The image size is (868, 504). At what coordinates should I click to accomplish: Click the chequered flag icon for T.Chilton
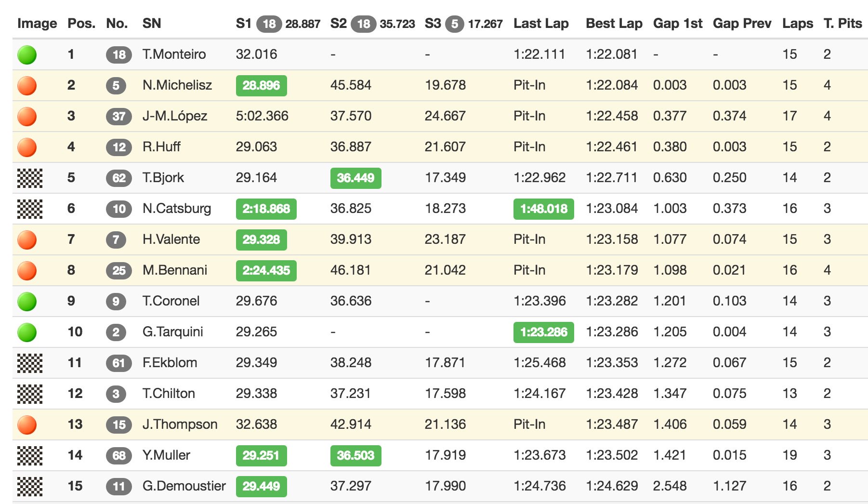30,394
